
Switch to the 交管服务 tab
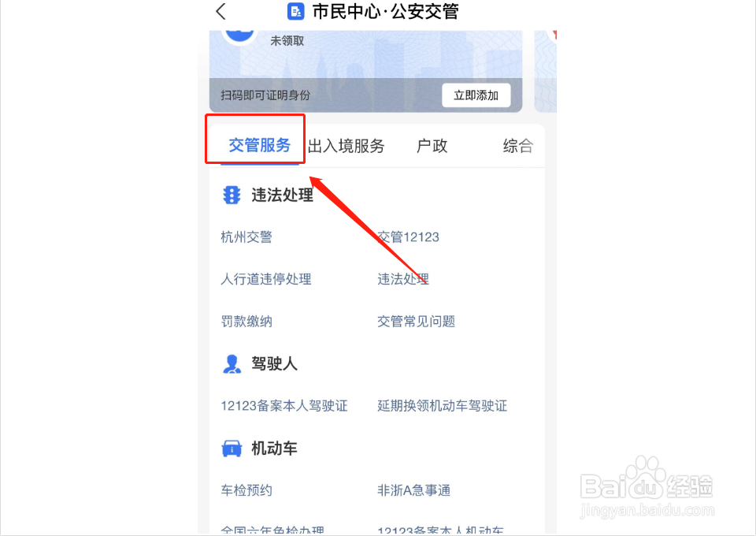click(x=259, y=145)
